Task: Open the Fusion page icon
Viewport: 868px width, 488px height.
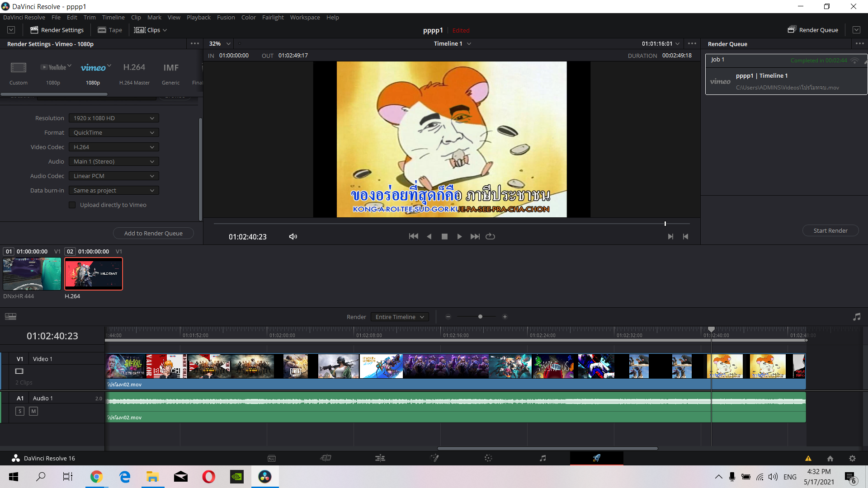Action: [434, 458]
